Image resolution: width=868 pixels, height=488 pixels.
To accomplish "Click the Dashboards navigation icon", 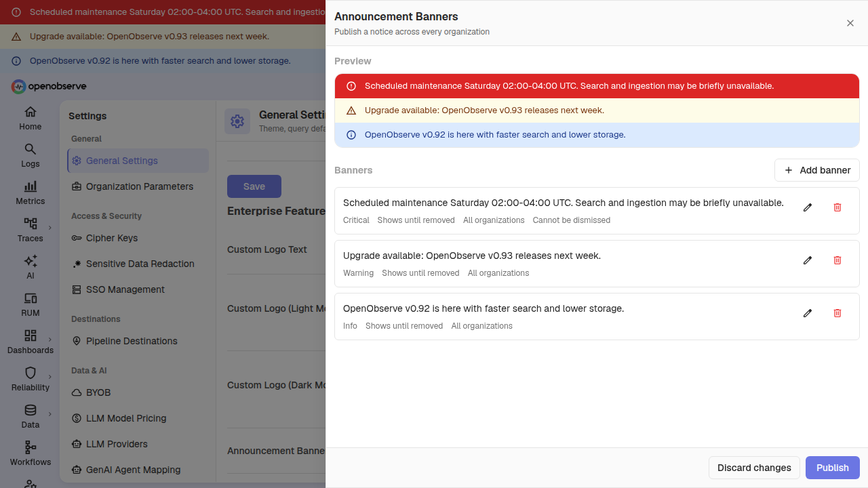I will (x=31, y=335).
